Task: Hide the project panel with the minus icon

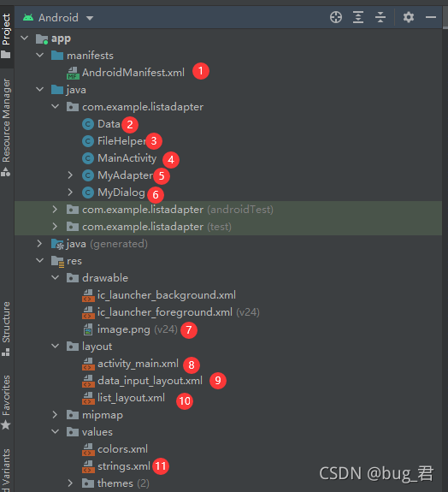Action: click(x=431, y=17)
